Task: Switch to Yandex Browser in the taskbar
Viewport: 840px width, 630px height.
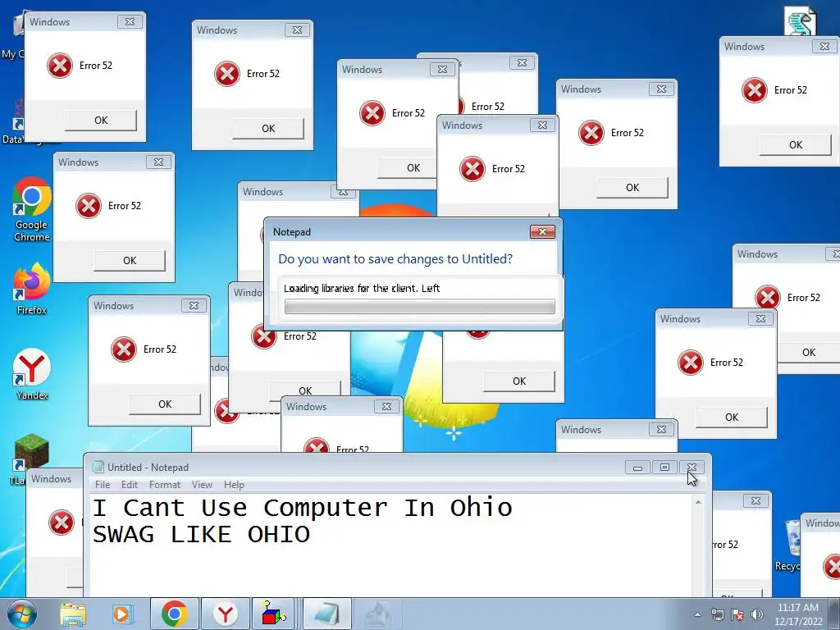Action: click(226, 614)
